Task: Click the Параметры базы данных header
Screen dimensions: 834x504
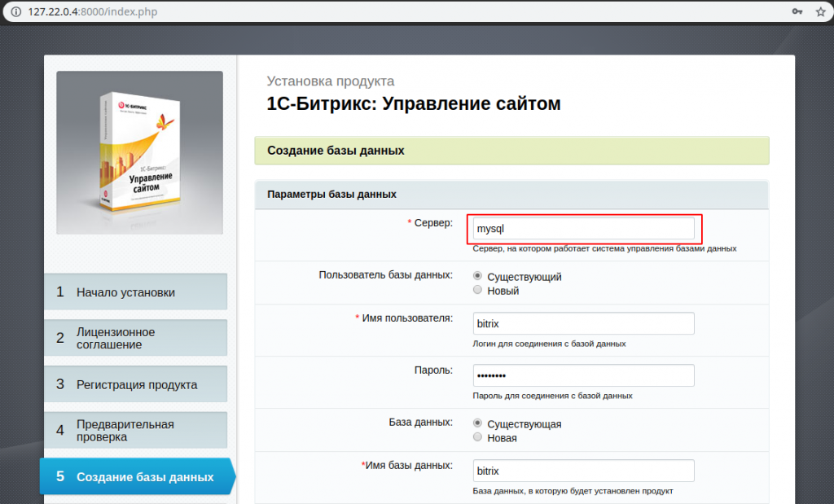Action: [x=511, y=195]
